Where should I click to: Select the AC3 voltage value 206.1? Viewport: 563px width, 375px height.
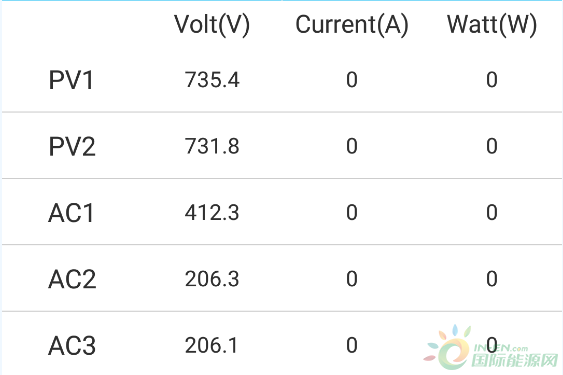pos(211,345)
